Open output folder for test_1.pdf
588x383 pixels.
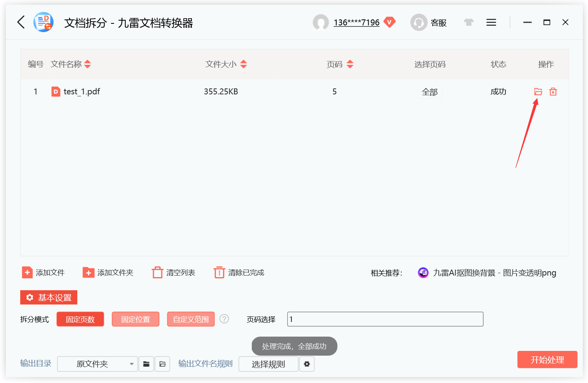(538, 92)
